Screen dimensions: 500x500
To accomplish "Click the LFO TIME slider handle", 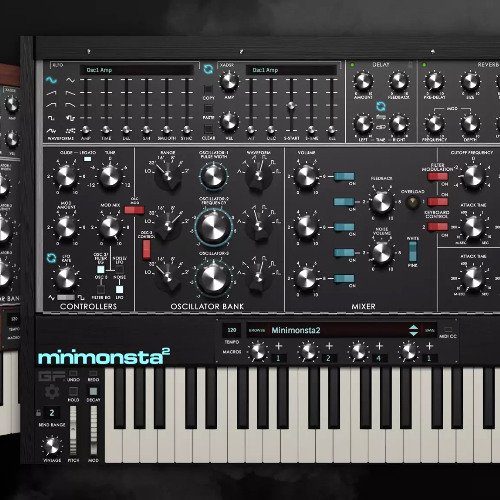I will click(106, 129).
